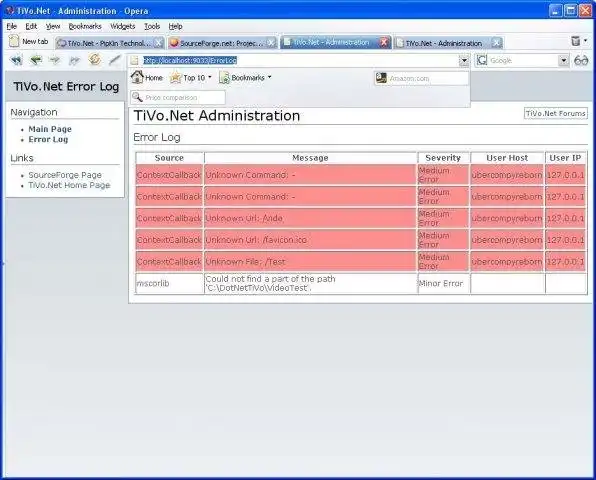Click the Google search field
Viewport: 596px width, 480px height.
[x=523, y=60]
